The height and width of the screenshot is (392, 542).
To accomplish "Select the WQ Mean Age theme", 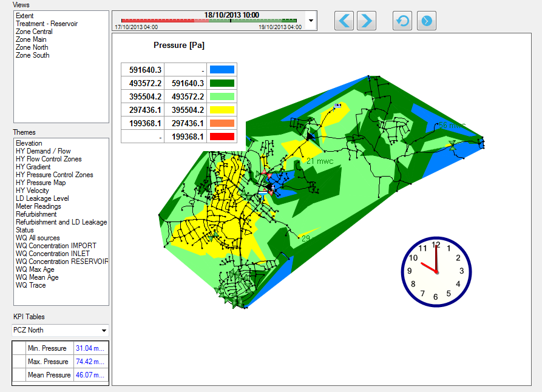I will coord(37,277).
